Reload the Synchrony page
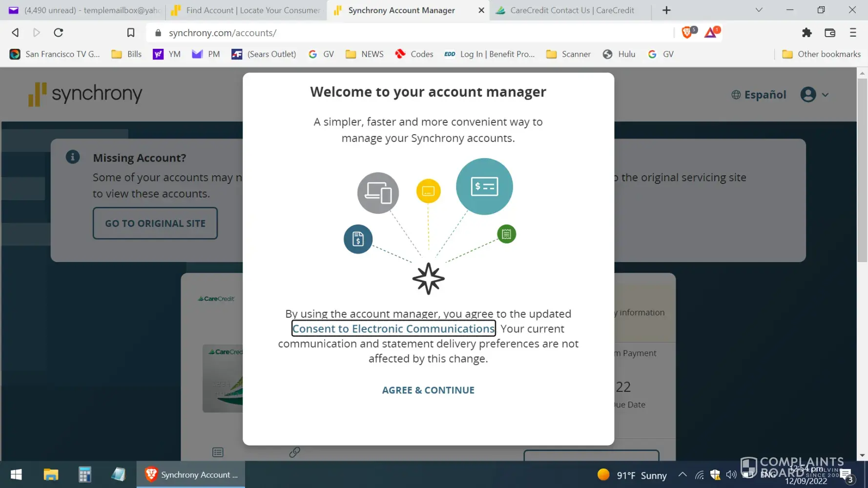868x488 pixels. tap(59, 33)
